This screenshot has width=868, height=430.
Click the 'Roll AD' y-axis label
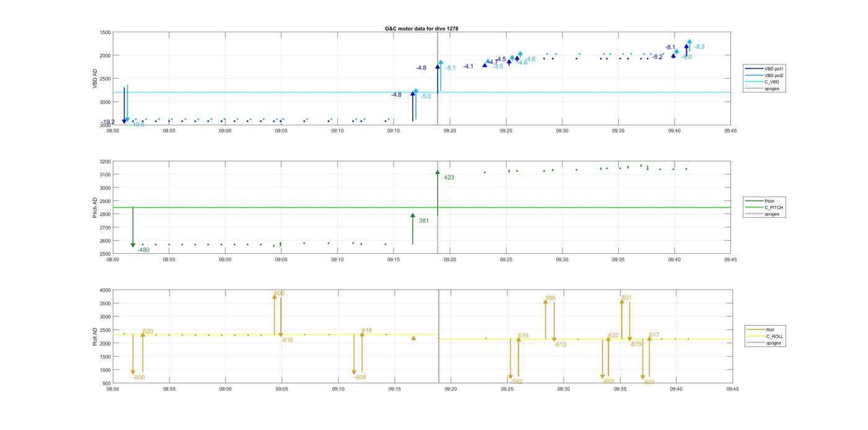(95, 336)
